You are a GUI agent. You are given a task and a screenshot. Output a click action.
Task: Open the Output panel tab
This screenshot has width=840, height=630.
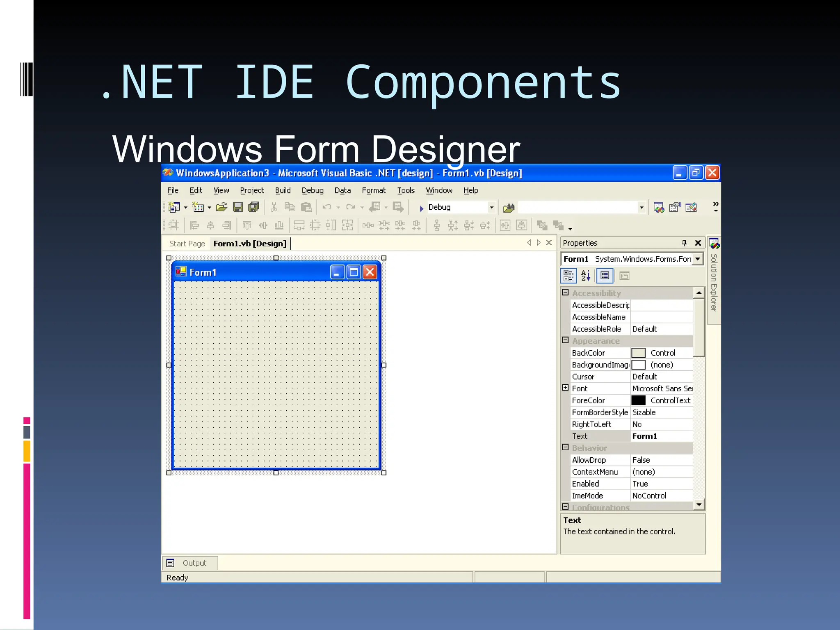[190, 563]
